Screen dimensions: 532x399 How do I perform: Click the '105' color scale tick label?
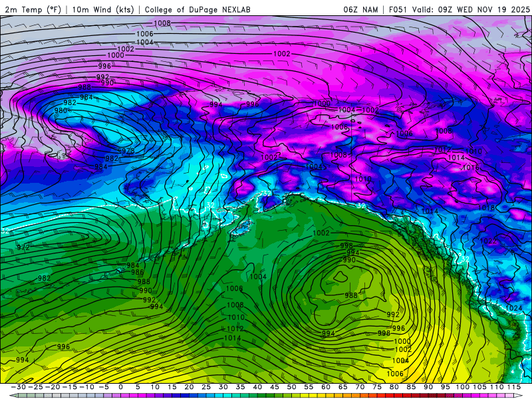pos(479,387)
